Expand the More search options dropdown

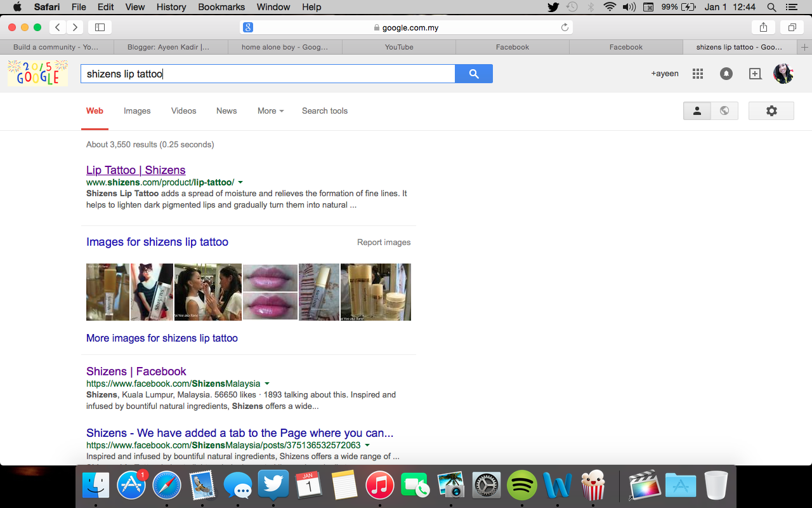click(270, 110)
